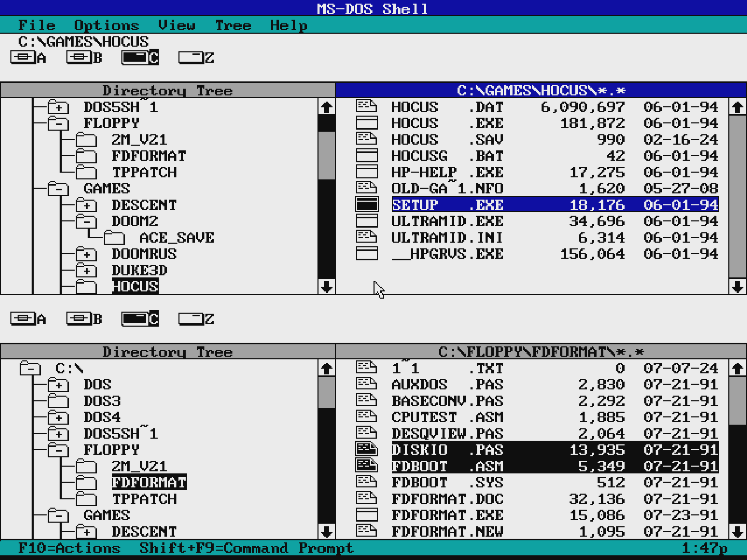Select drive A icon in upper drive bar
This screenshot has width=747, height=560.
[x=29, y=58]
